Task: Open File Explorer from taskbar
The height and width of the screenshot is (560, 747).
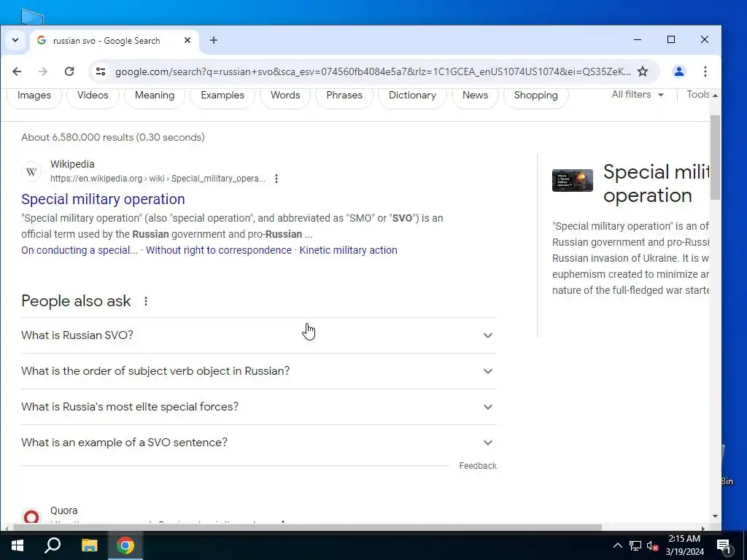Action: (x=89, y=545)
